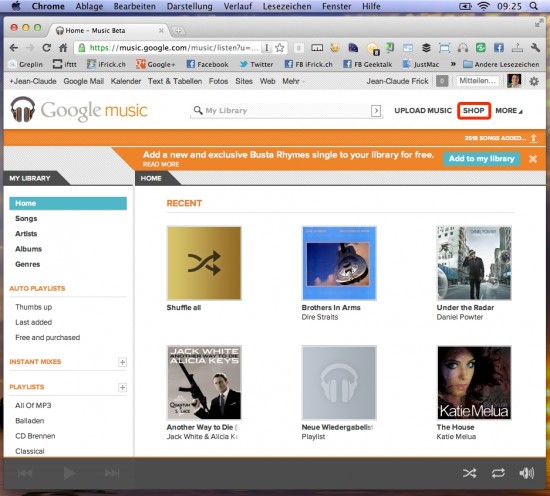This screenshot has height=496, width=550.
Task: Open the Google account gear settings
Action: [534, 81]
